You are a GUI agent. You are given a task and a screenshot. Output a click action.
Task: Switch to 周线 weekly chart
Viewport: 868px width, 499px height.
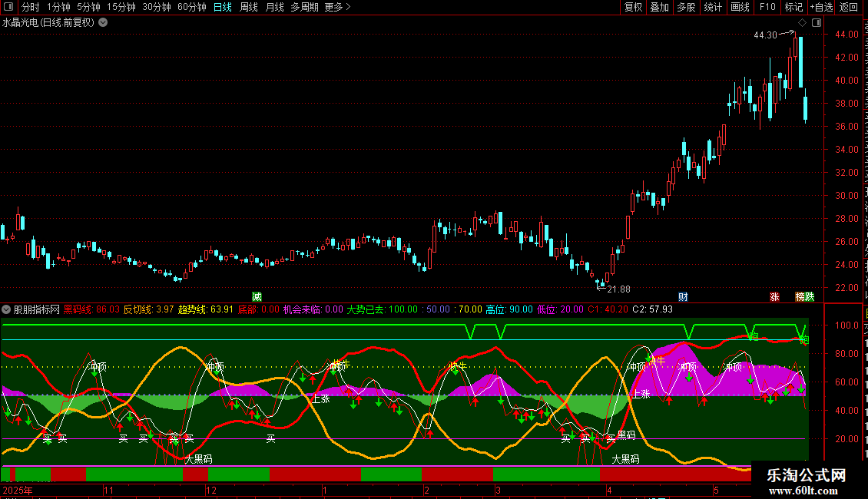click(249, 7)
